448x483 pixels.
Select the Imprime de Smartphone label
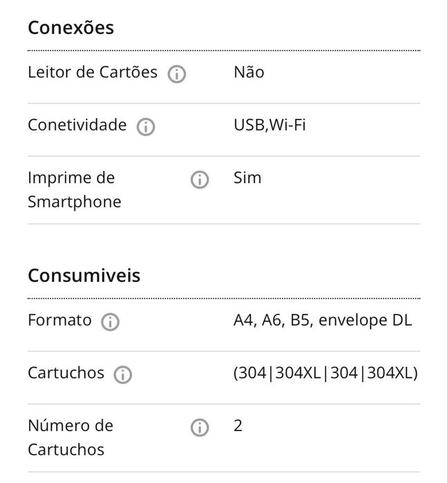75,190
